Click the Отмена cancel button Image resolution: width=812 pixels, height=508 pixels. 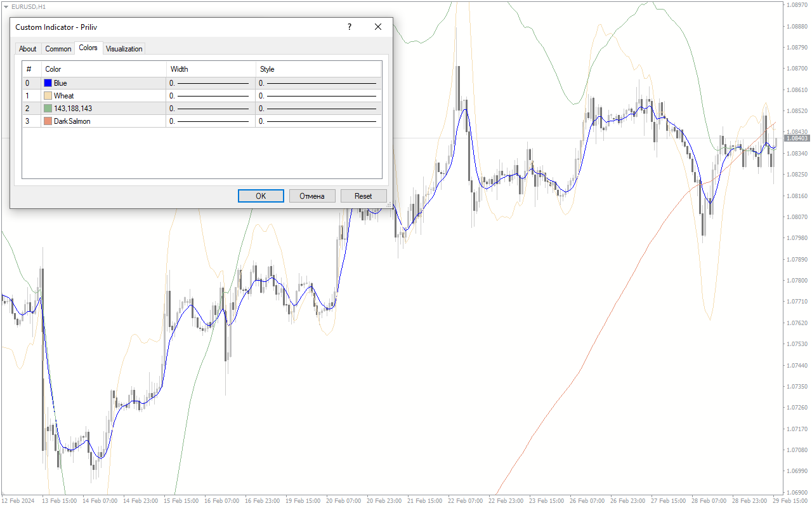coord(312,196)
